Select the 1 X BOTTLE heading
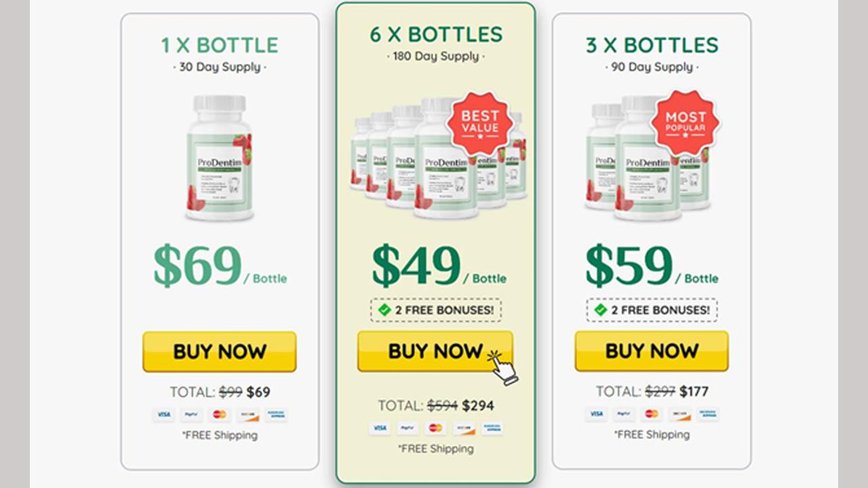Screen dimensions: 868x488 point(219,45)
